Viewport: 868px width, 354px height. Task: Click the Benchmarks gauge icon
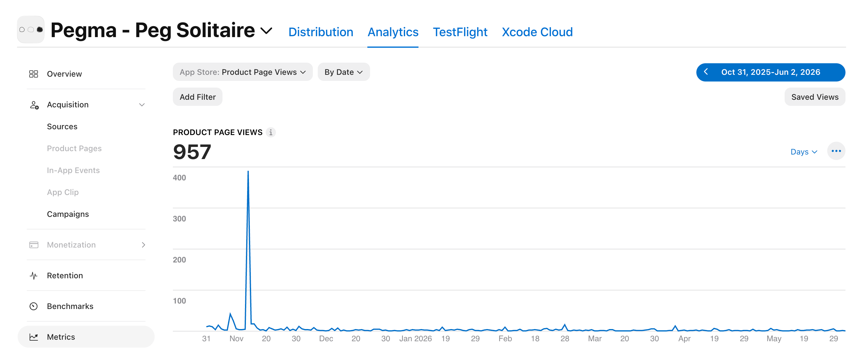34,306
